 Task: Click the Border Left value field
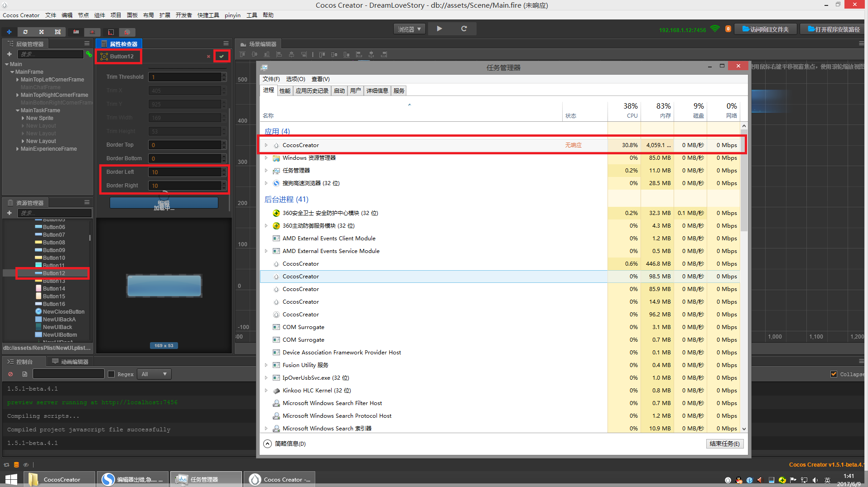[x=185, y=172]
